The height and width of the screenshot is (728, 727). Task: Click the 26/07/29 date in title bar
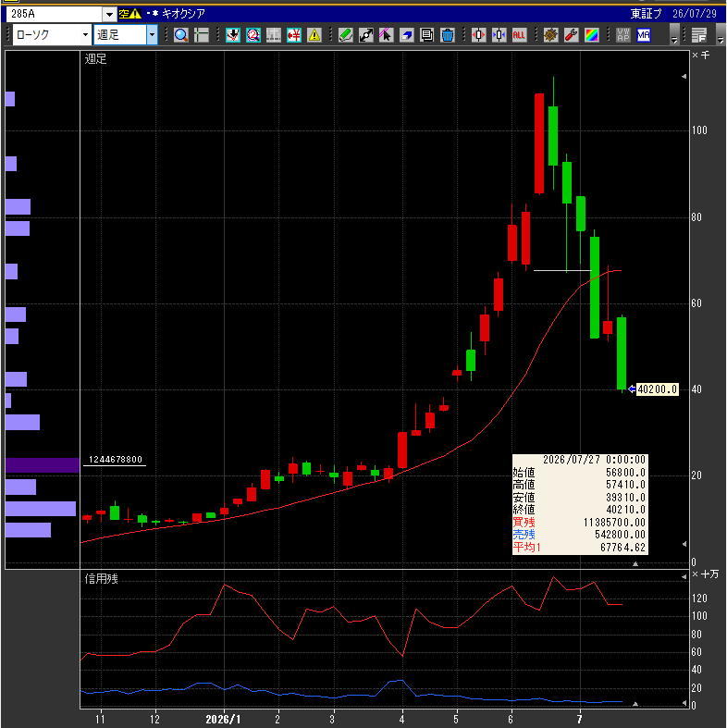(x=695, y=14)
